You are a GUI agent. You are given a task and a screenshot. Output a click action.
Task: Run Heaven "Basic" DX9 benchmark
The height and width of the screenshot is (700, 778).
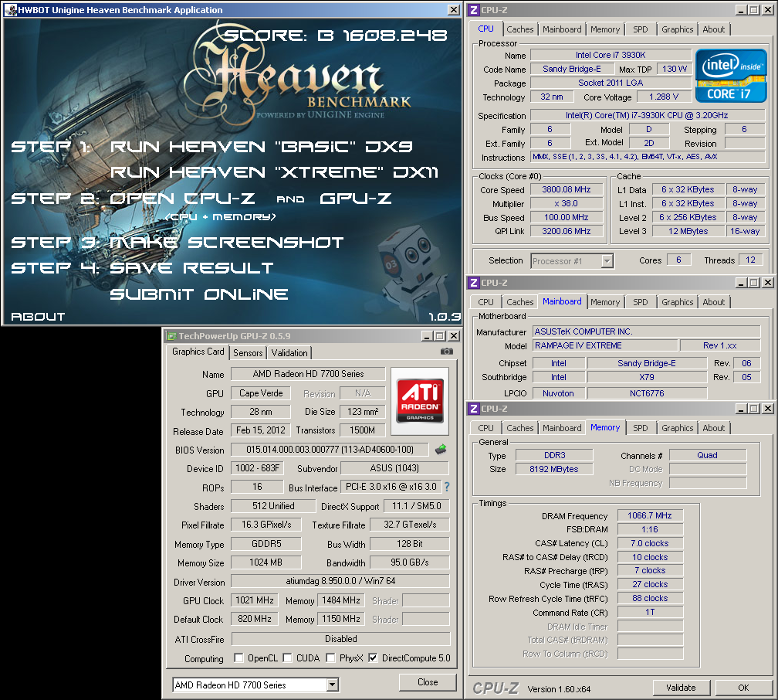coord(261,146)
